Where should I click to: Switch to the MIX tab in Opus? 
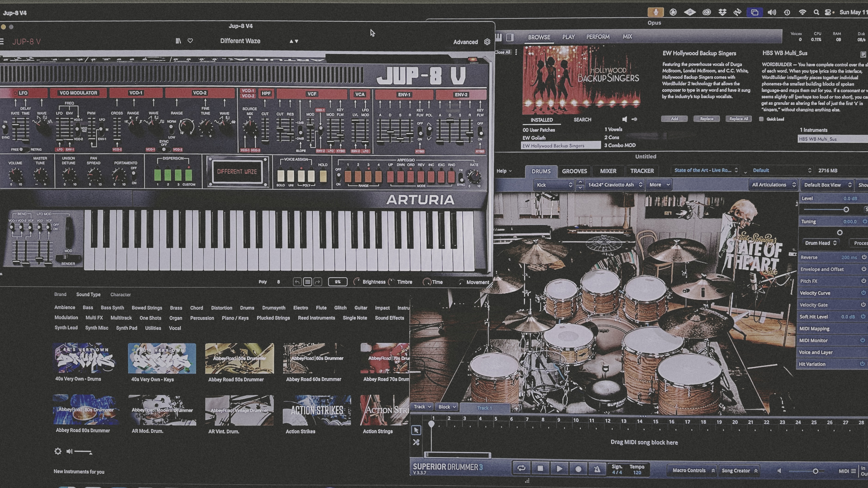pos(627,36)
